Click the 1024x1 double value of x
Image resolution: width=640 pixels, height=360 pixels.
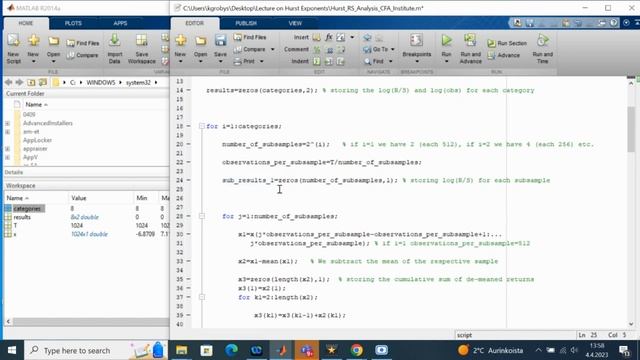[x=89, y=234]
